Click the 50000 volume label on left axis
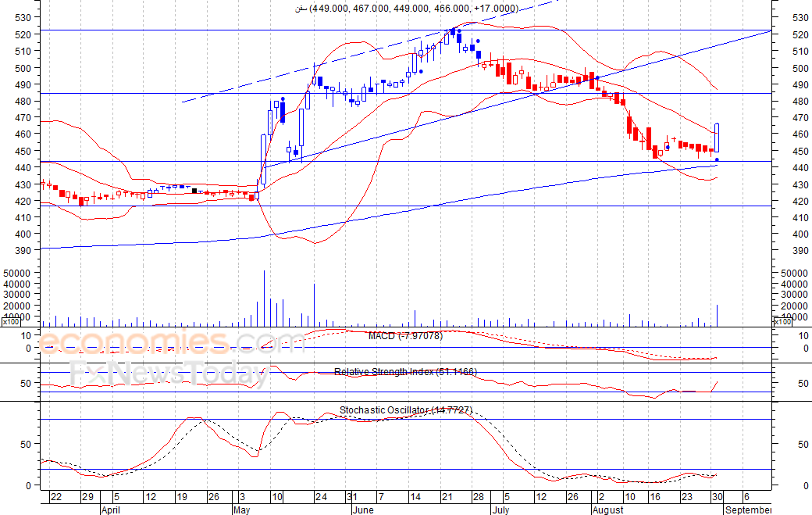 [18, 273]
